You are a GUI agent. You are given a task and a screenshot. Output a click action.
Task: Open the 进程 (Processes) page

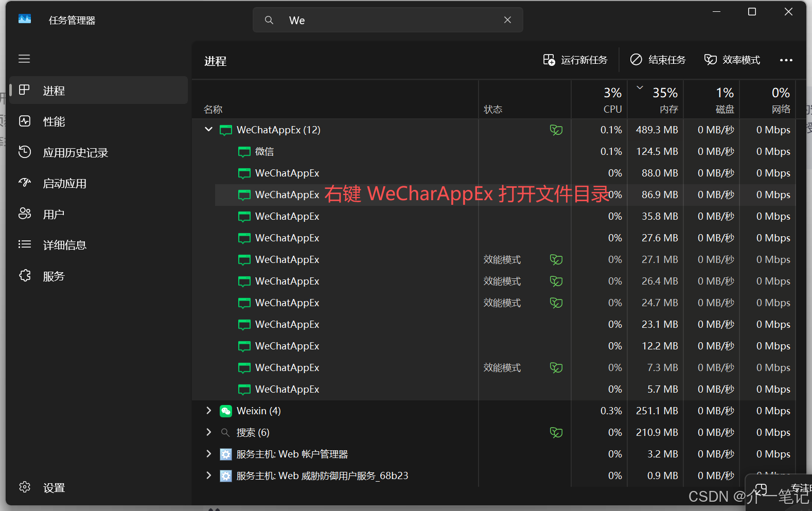click(99, 91)
